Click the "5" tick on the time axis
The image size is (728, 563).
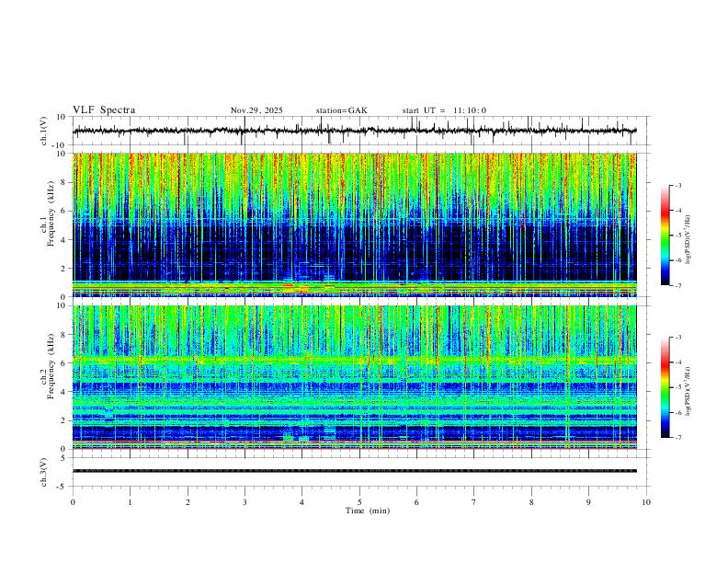(x=359, y=502)
